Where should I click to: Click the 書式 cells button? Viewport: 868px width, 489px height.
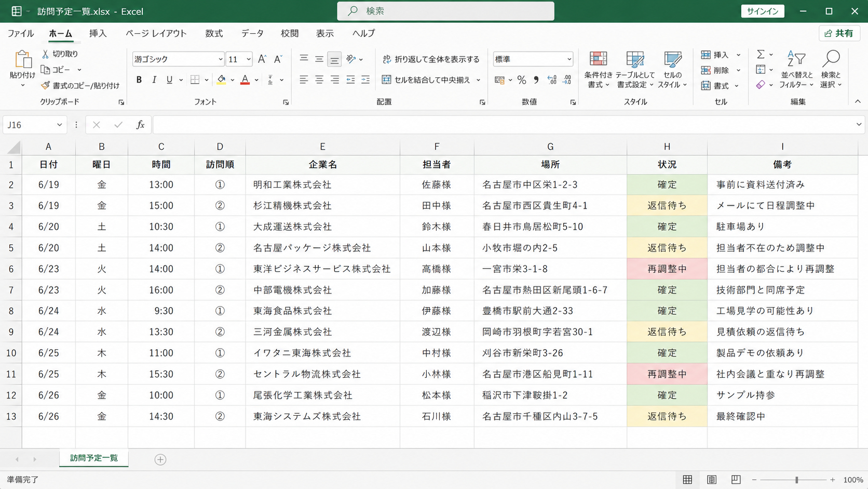point(721,86)
